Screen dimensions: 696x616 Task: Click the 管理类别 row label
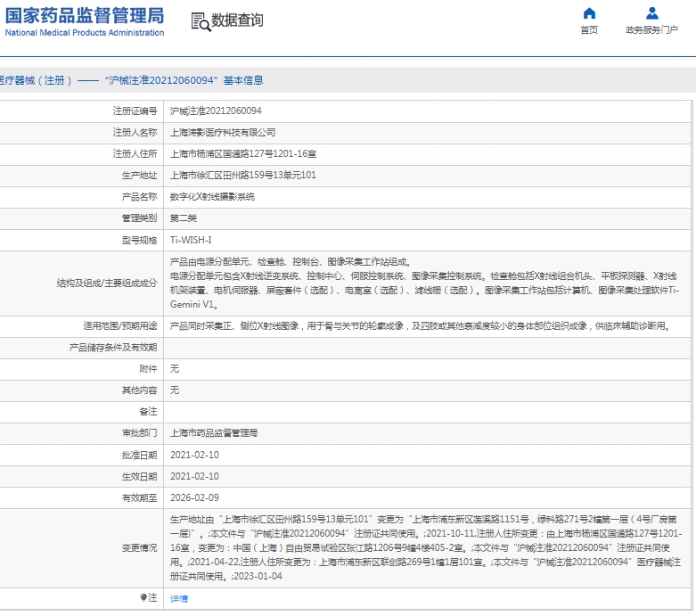click(139, 218)
